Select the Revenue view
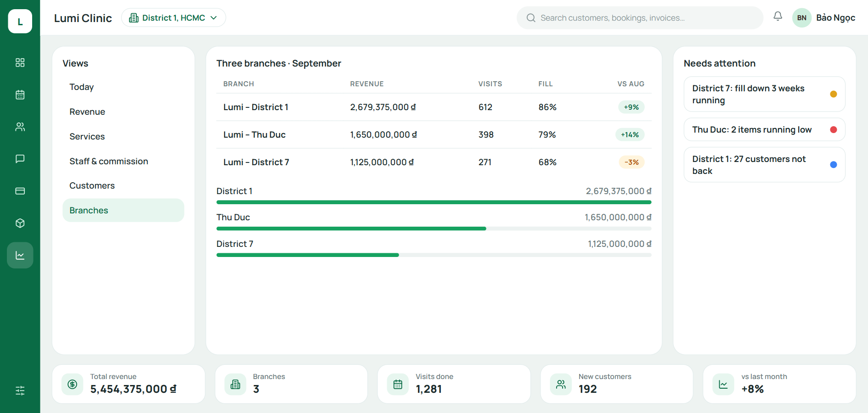868x413 pixels. (x=123, y=112)
